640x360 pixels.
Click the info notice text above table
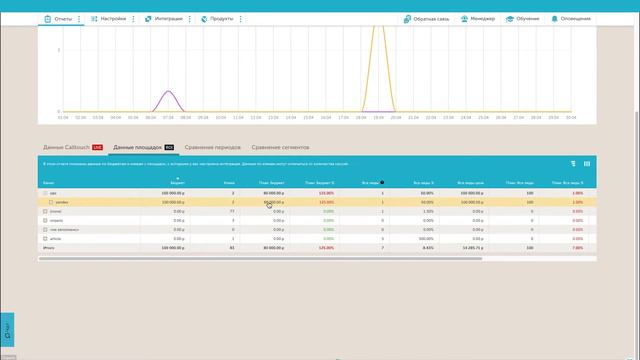(196, 164)
